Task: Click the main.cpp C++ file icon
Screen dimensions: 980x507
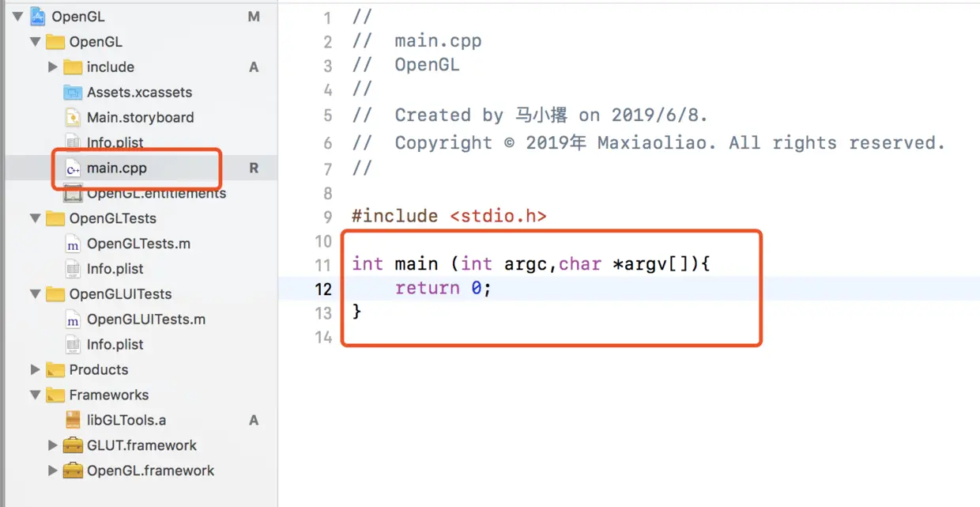Action: pos(73,168)
